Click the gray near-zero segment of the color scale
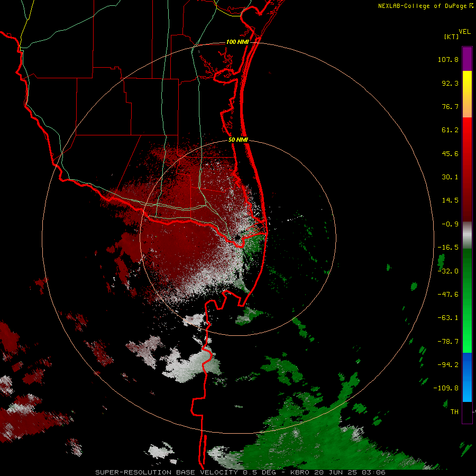 (467, 235)
